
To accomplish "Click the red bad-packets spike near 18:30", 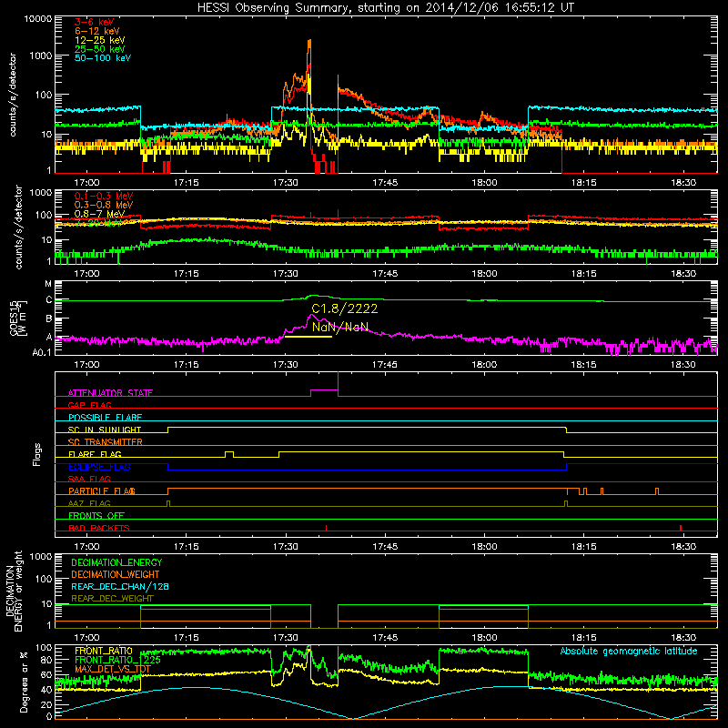I will 680,528.
